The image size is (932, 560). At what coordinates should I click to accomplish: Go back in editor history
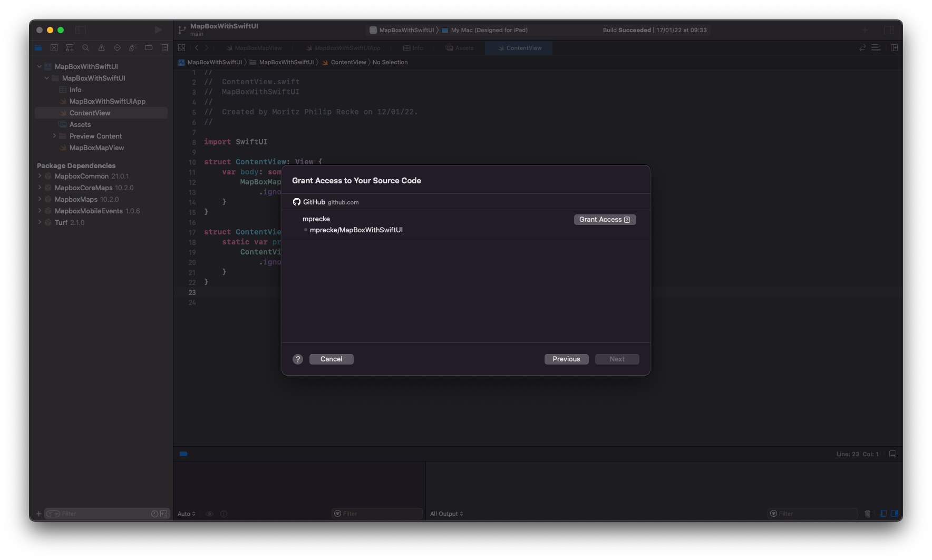tap(197, 48)
